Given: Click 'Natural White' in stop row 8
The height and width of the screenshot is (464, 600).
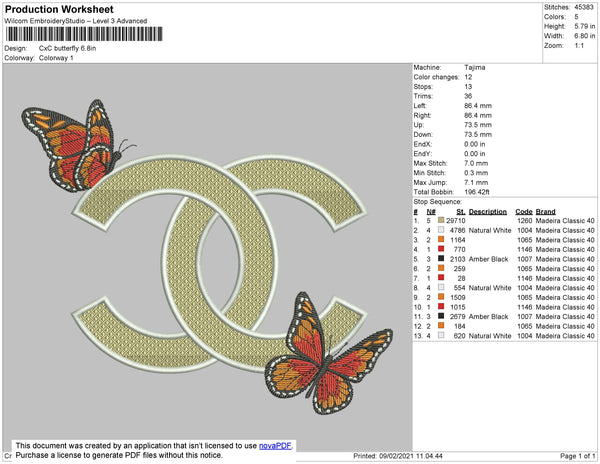Looking at the screenshot, I should click(490, 288).
